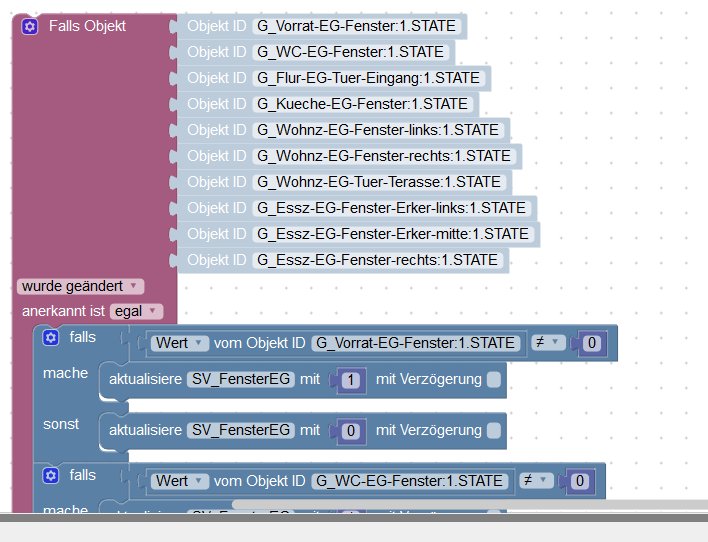This screenshot has width=708, height=542.
Task: Open gear settings on Falls Objekt block
Action: tap(30, 26)
